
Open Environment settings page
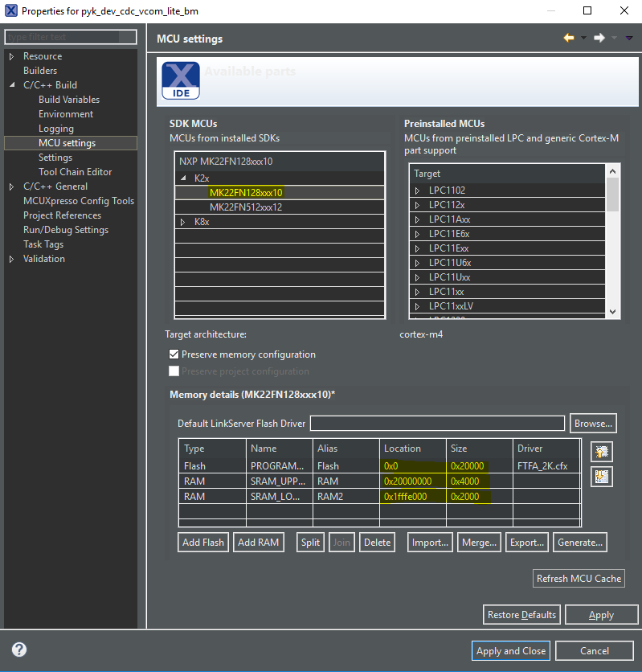(66, 114)
